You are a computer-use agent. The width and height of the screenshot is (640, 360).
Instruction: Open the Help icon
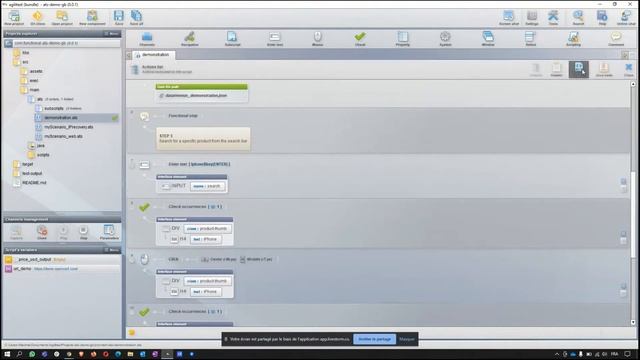tap(602, 18)
